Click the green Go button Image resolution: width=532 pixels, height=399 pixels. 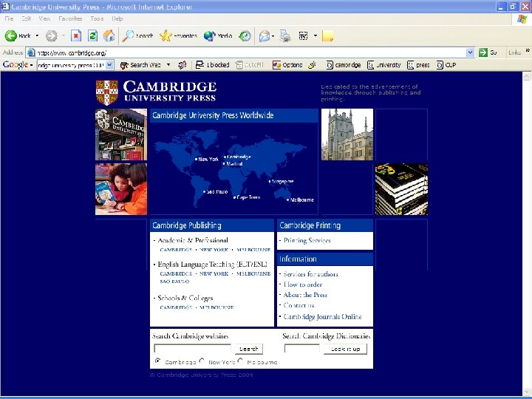coord(488,52)
